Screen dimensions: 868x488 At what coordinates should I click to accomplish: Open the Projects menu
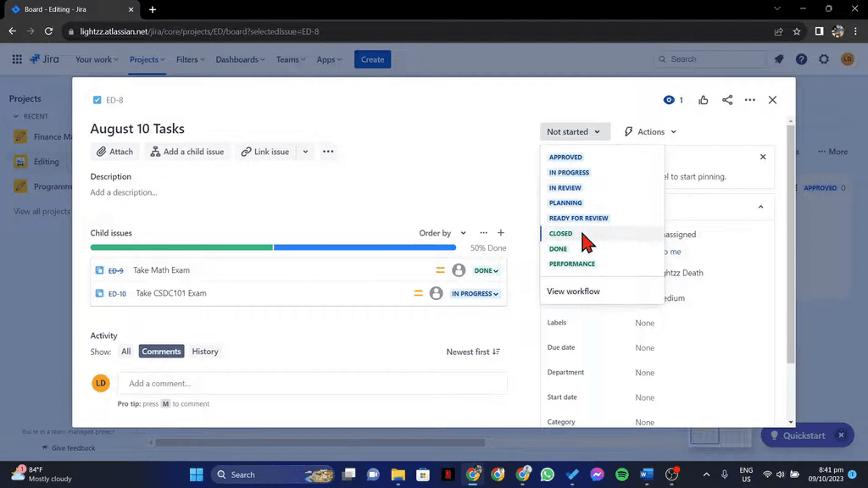[146, 59]
